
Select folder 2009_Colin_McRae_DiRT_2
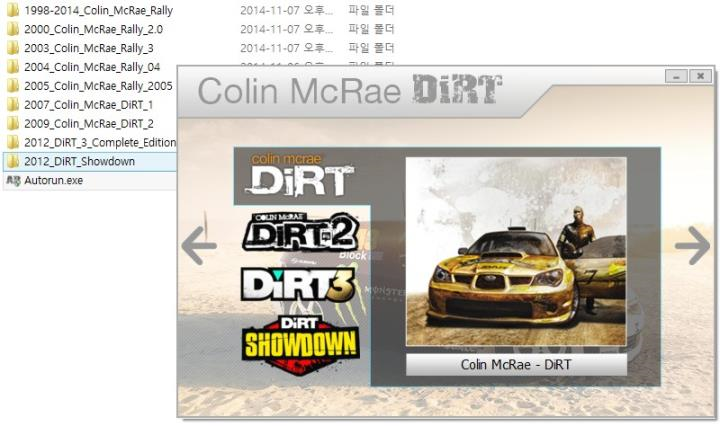pyautogui.click(x=89, y=123)
